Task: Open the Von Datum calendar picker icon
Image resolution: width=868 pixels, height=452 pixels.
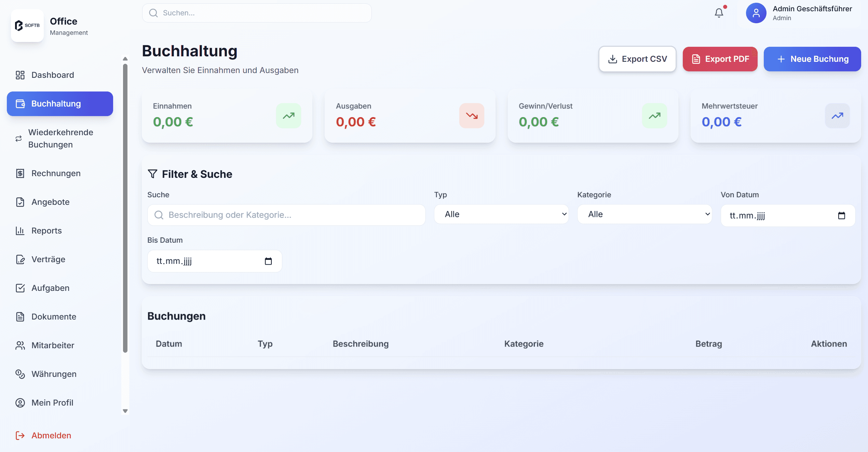Action: pos(841,215)
